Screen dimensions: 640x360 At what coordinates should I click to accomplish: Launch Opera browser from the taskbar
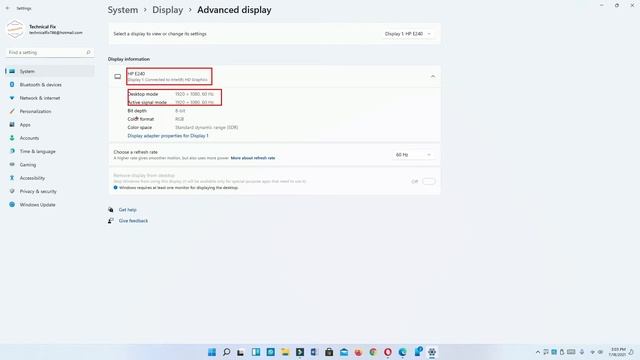tap(388, 352)
